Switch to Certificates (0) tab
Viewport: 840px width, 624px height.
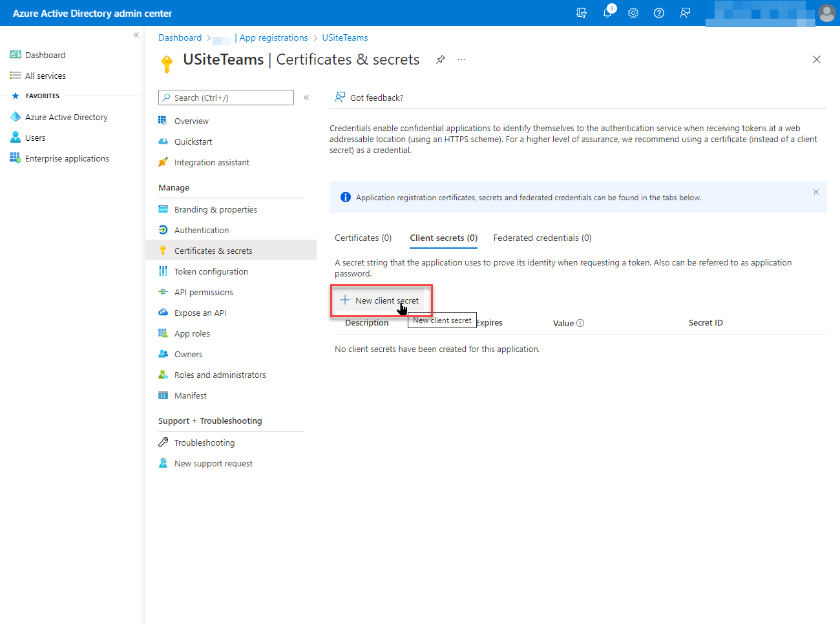363,238
